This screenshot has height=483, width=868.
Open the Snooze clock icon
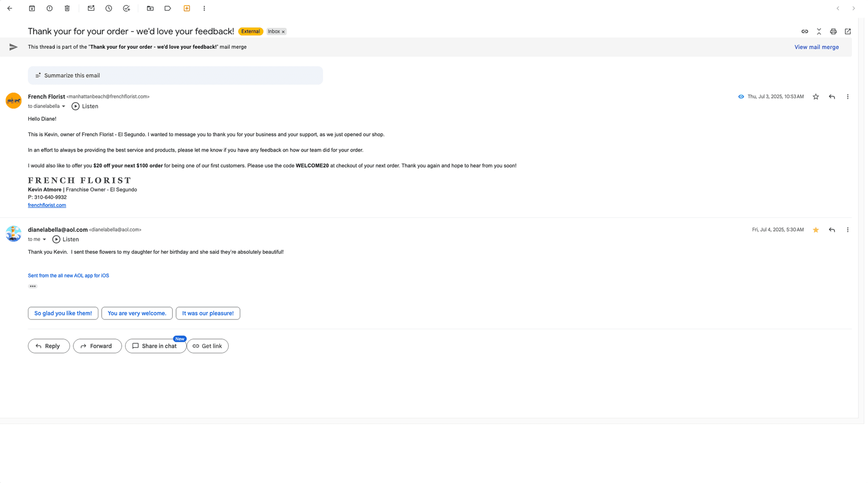tap(109, 8)
